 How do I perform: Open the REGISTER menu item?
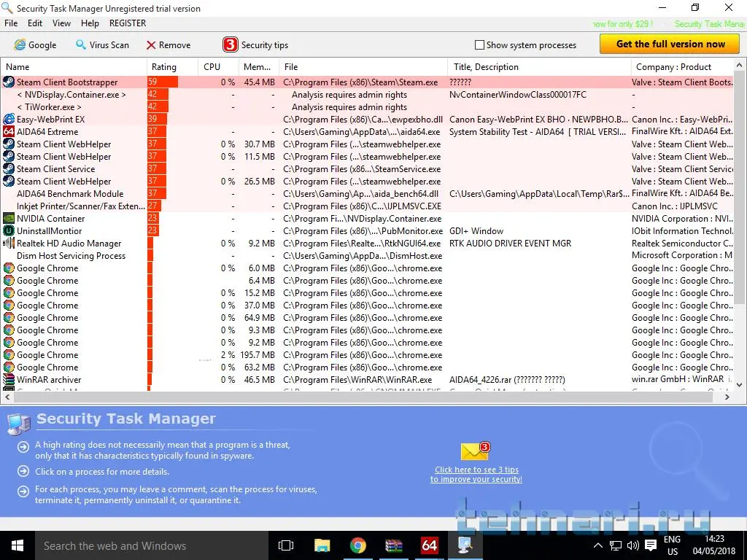click(x=128, y=23)
